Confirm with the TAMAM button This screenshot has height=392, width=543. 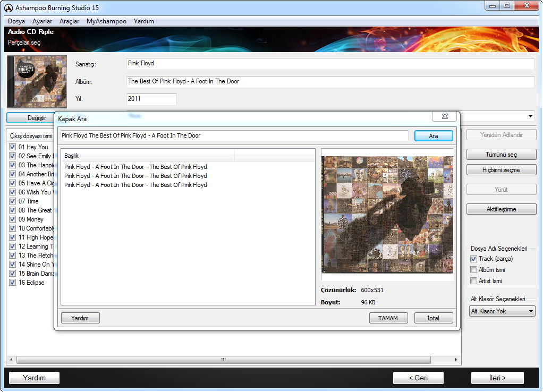click(388, 318)
